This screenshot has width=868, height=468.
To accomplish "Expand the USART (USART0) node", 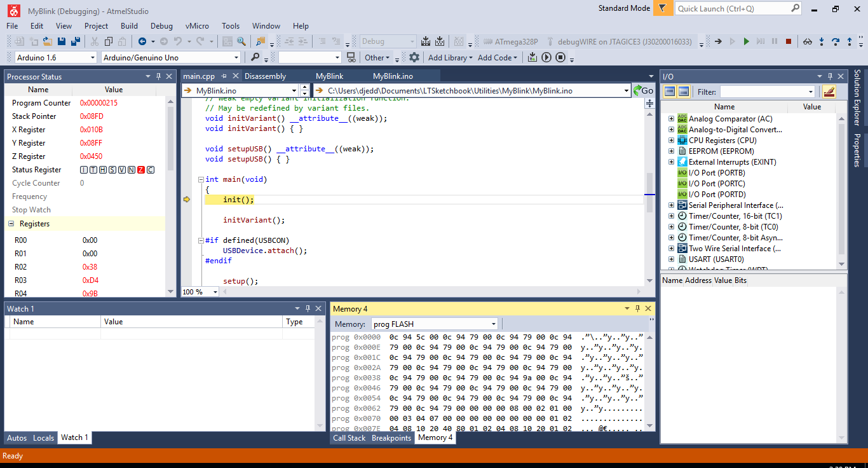I will [671, 259].
